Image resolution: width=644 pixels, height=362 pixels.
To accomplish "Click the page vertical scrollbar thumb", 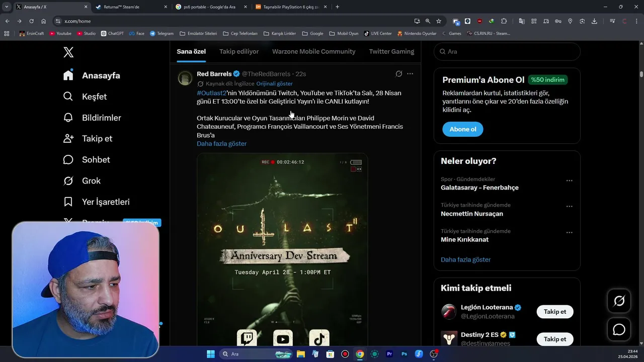I will click(641, 74).
